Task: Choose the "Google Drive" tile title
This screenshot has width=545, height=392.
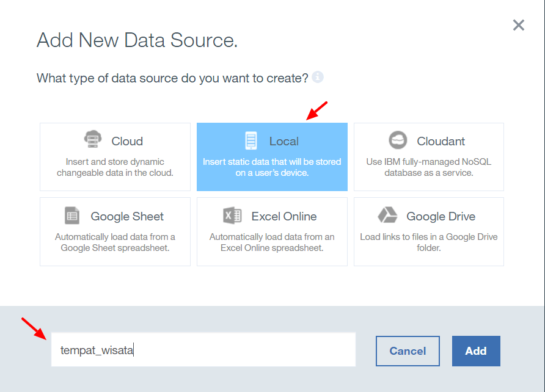Action: (441, 216)
